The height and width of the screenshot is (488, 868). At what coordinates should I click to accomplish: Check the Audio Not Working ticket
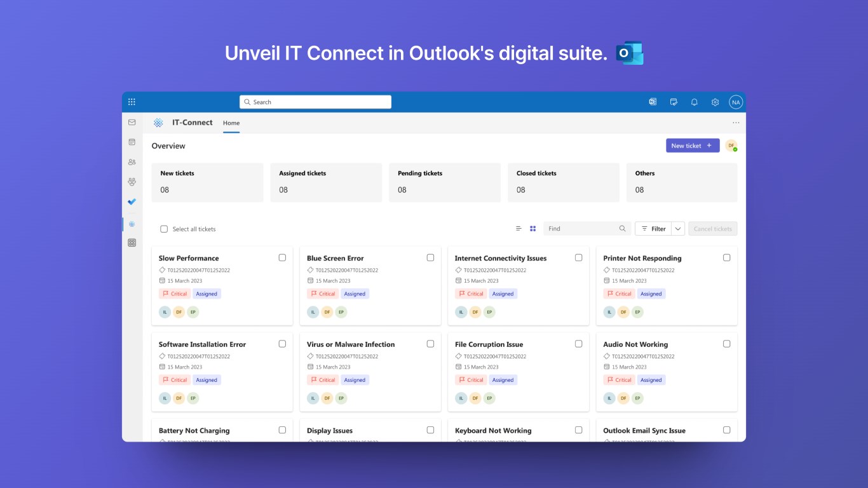[726, 344]
